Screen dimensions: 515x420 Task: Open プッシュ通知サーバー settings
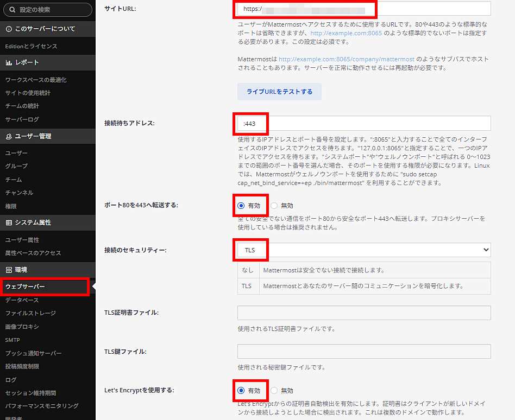point(34,353)
